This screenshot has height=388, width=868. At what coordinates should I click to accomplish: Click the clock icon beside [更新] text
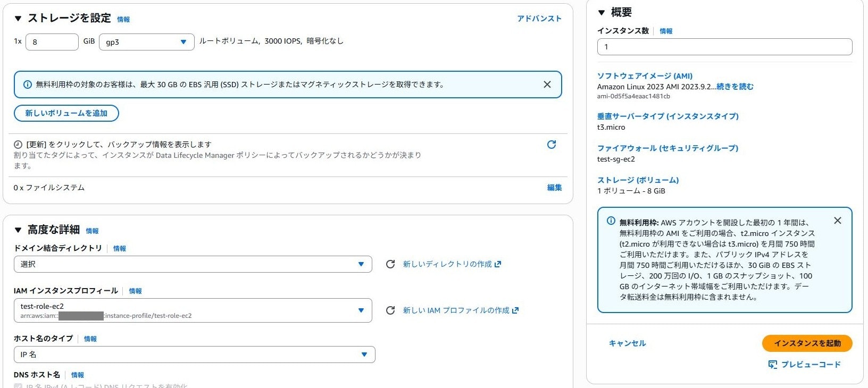(x=18, y=145)
